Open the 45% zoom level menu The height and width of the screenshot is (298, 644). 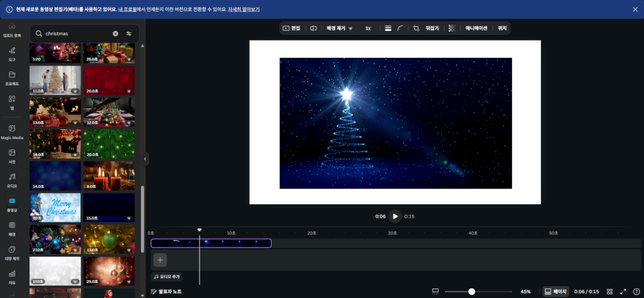526,291
